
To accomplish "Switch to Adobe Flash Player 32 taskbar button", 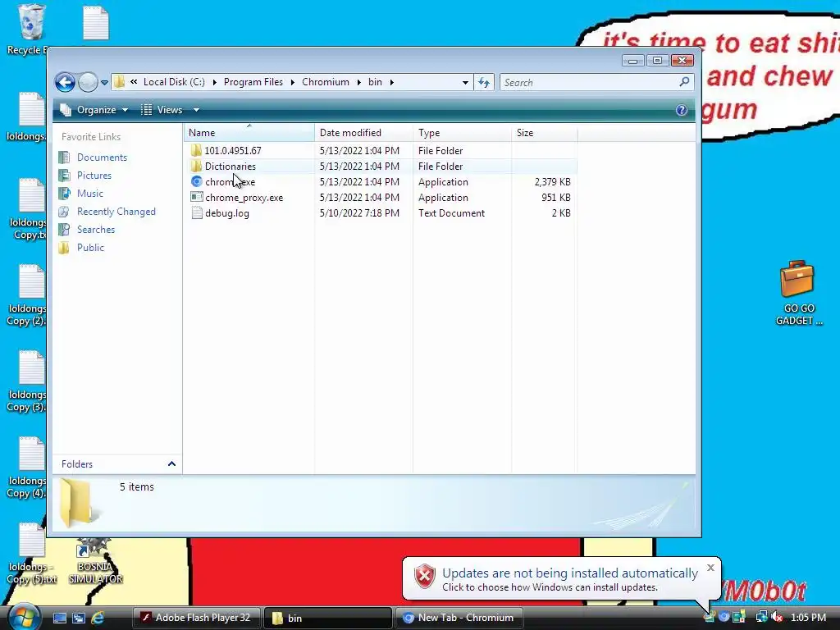I will pyautogui.click(x=196, y=618).
